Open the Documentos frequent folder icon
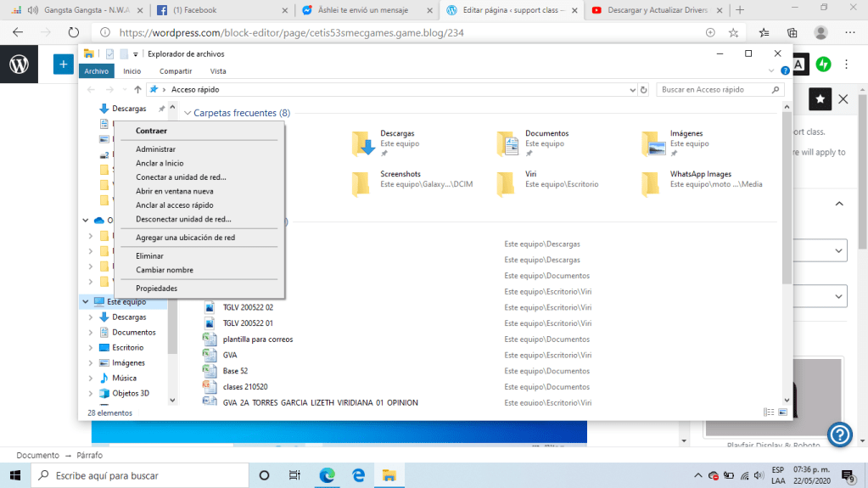This screenshot has width=868, height=488. tap(507, 143)
